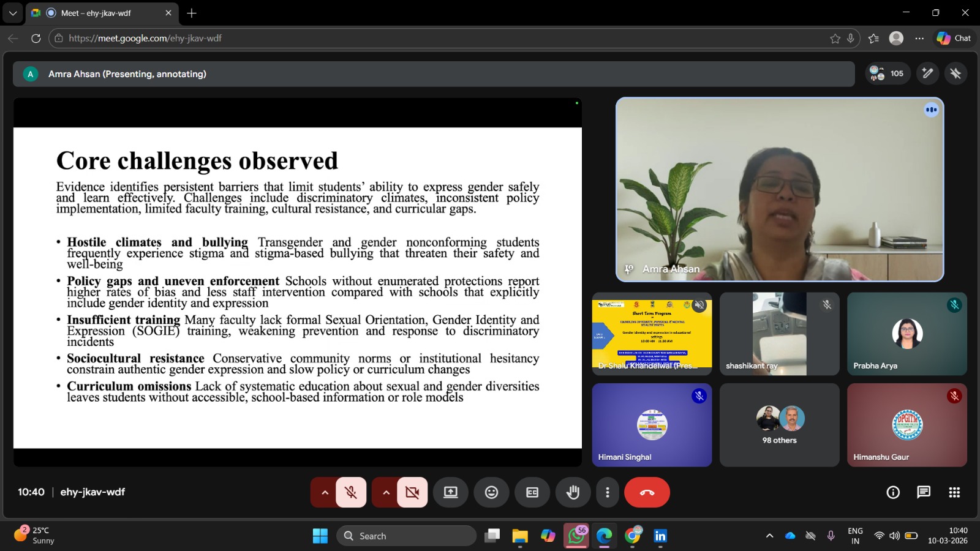980x551 pixels.
Task: Open a new browser tab
Action: (x=192, y=13)
